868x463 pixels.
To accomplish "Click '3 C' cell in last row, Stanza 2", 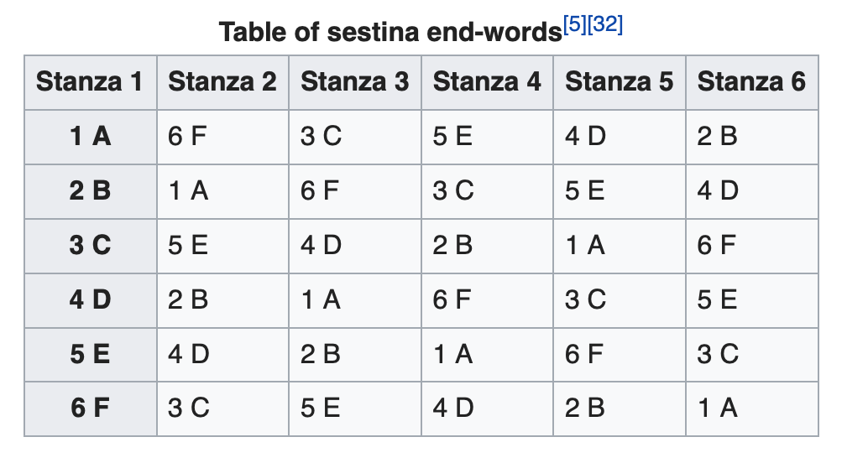I will [189, 408].
